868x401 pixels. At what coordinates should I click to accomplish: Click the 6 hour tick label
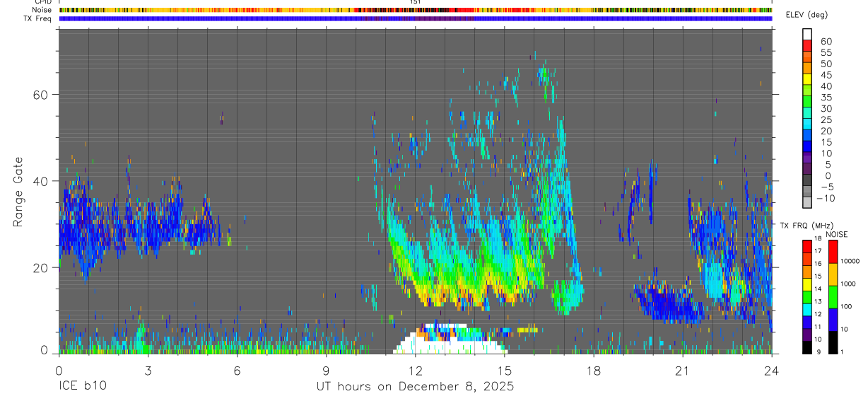(237, 369)
